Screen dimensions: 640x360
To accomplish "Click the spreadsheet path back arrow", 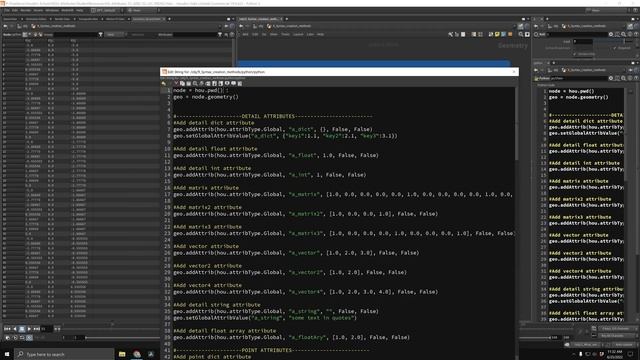I will 5,26.
